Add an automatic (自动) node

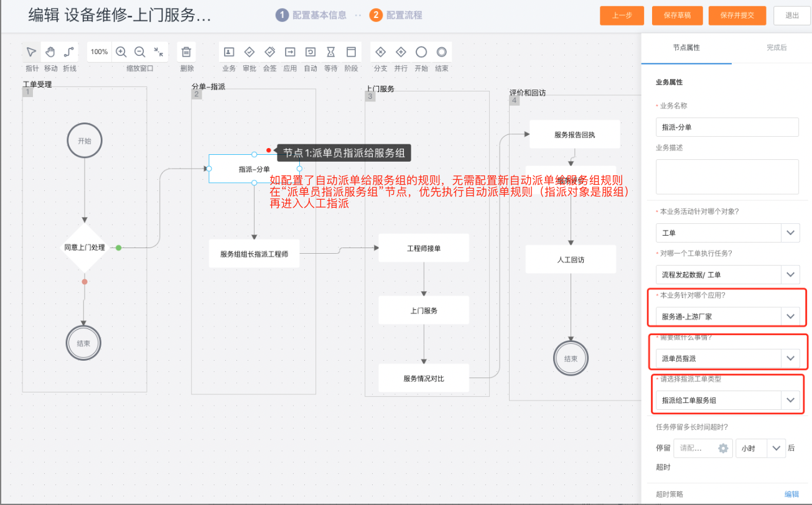(310, 52)
